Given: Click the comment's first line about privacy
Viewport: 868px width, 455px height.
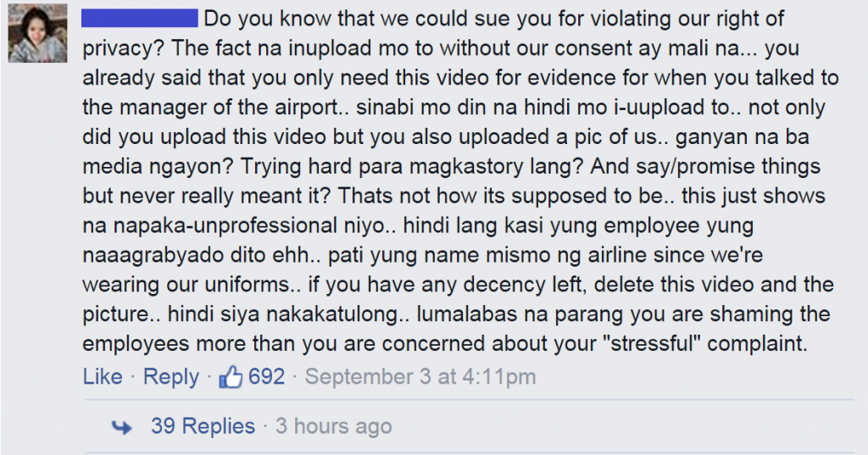Looking at the screenshot, I should coord(494,19).
